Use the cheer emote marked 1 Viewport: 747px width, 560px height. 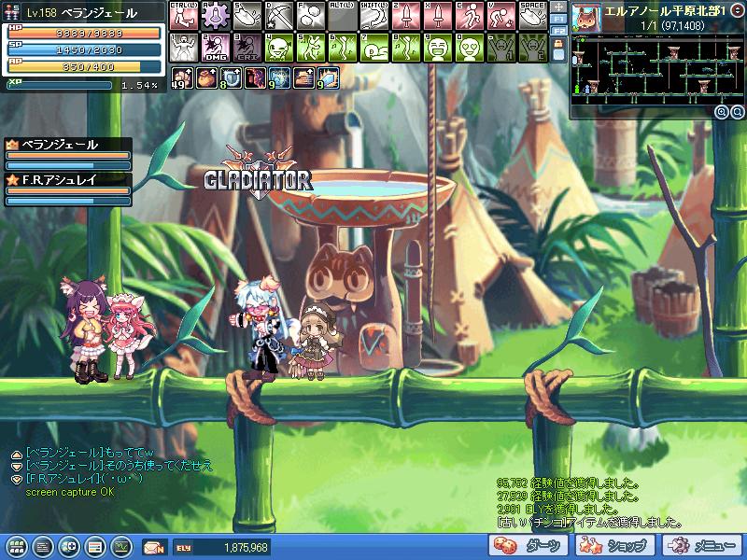pos(501,48)
